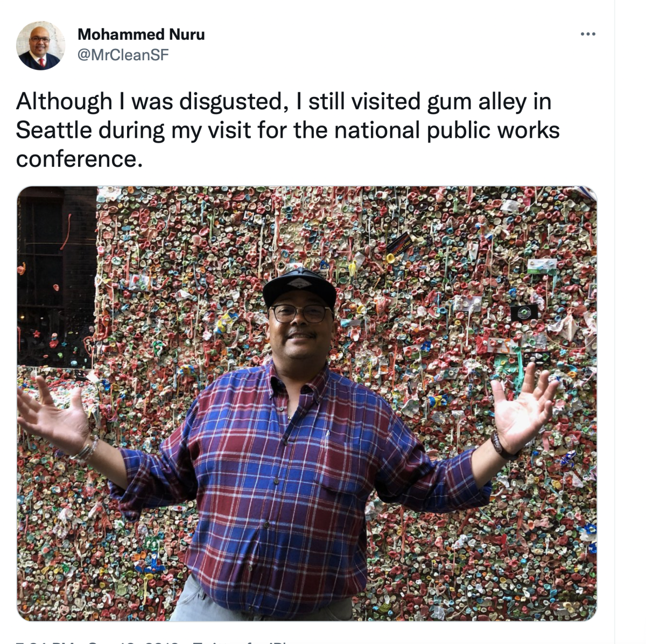
Task: Click the tweet text about gum alley
Action: [x=288, y=130]
